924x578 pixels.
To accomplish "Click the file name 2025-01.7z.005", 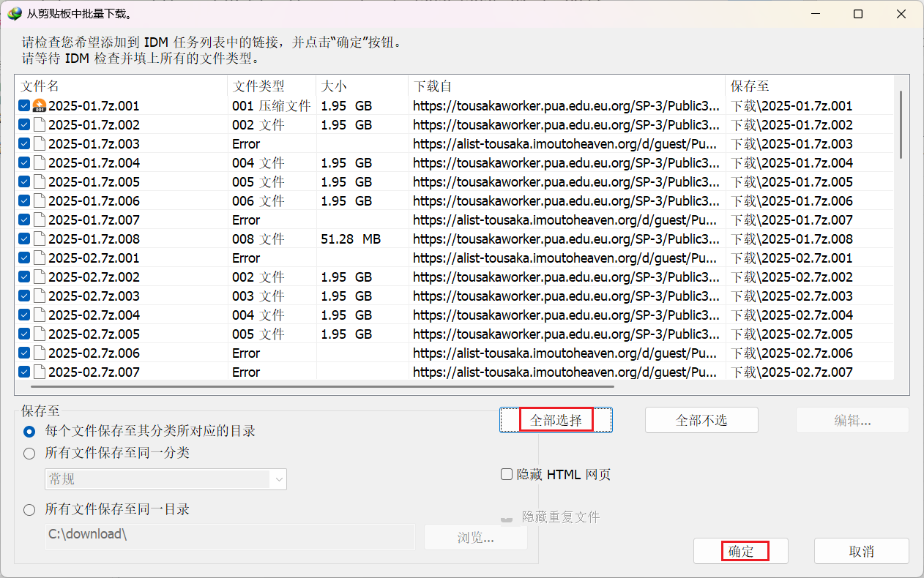I will [x=94, y=182].
